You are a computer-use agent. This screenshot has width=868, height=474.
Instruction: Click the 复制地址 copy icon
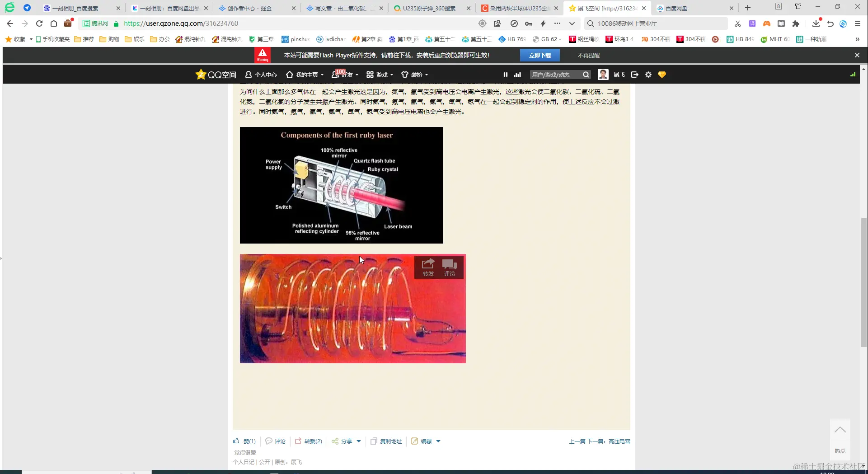click(374, 441)
